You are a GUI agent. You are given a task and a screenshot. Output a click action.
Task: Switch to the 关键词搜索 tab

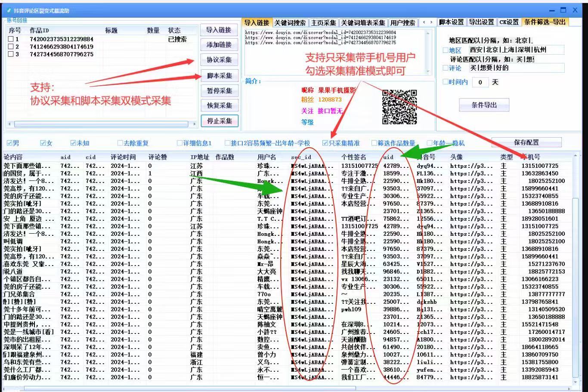290,22
